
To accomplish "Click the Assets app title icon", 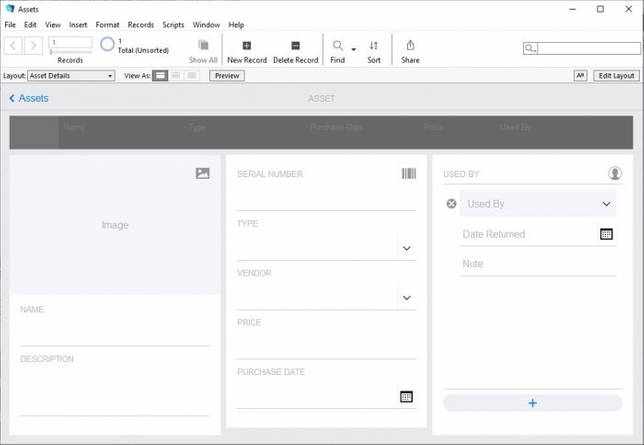I will 10,9.
